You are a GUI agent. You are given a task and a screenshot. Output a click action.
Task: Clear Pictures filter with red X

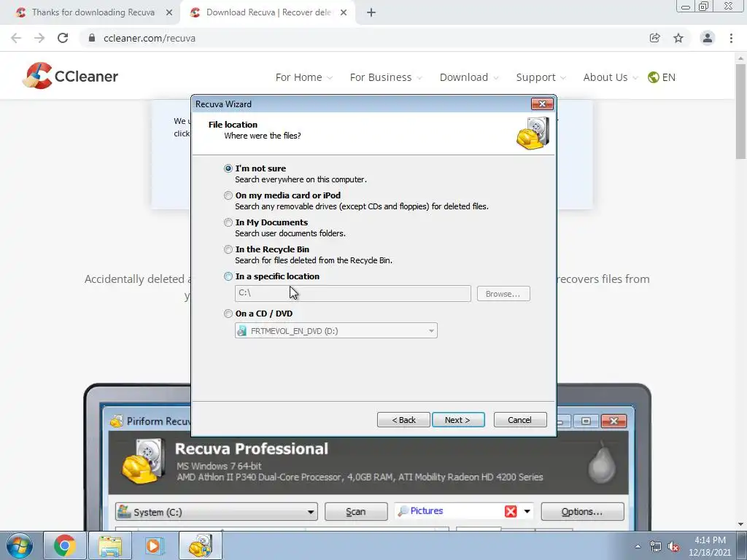(511, 511)
